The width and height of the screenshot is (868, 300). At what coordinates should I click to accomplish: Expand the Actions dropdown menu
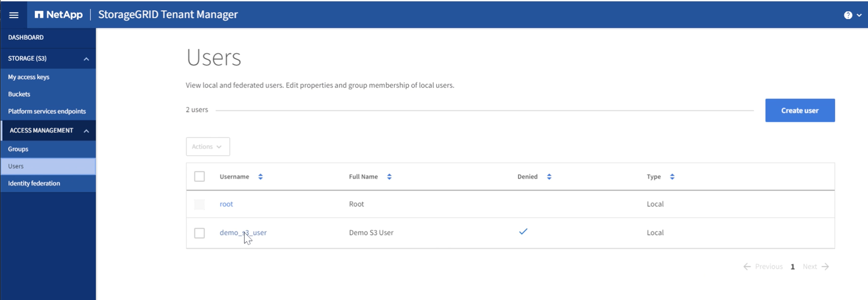[x=208, y=146]
